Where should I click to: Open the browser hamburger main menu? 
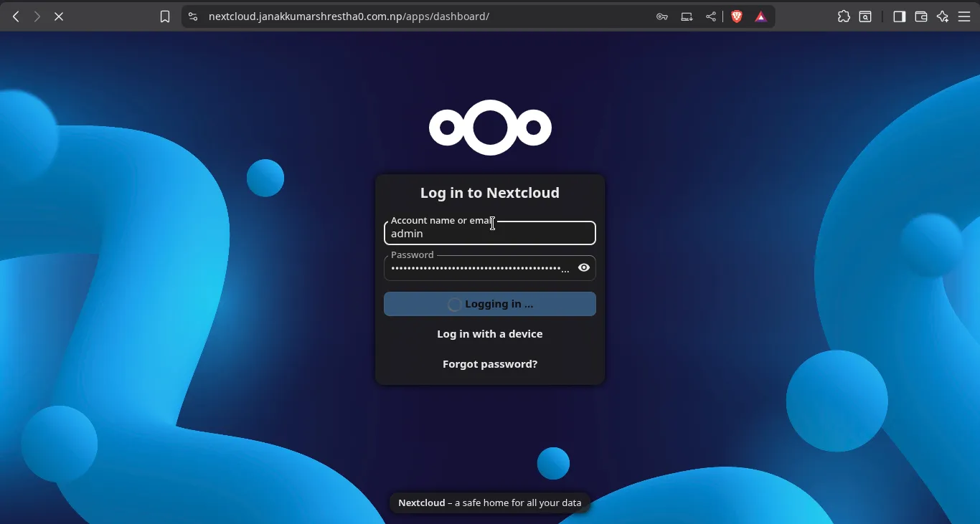coord(964,16)
